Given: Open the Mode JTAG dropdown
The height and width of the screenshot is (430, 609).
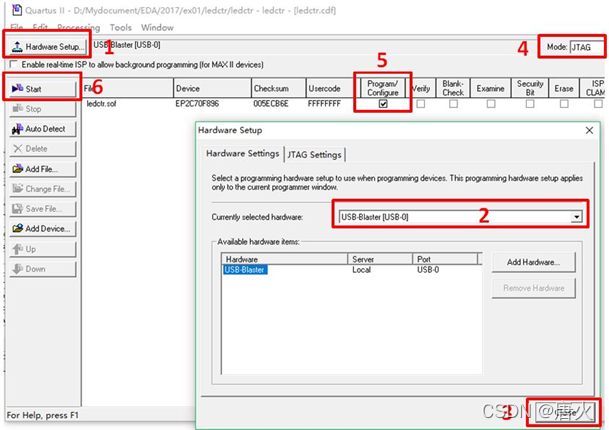Looking at the screenshot, I should (x=586, y=47).
